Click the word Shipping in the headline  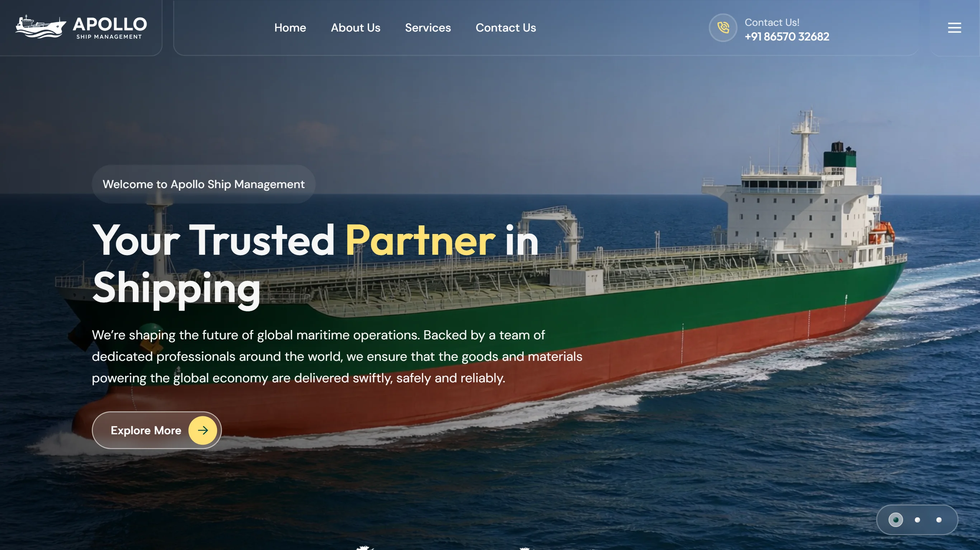(x=176, y=289)
